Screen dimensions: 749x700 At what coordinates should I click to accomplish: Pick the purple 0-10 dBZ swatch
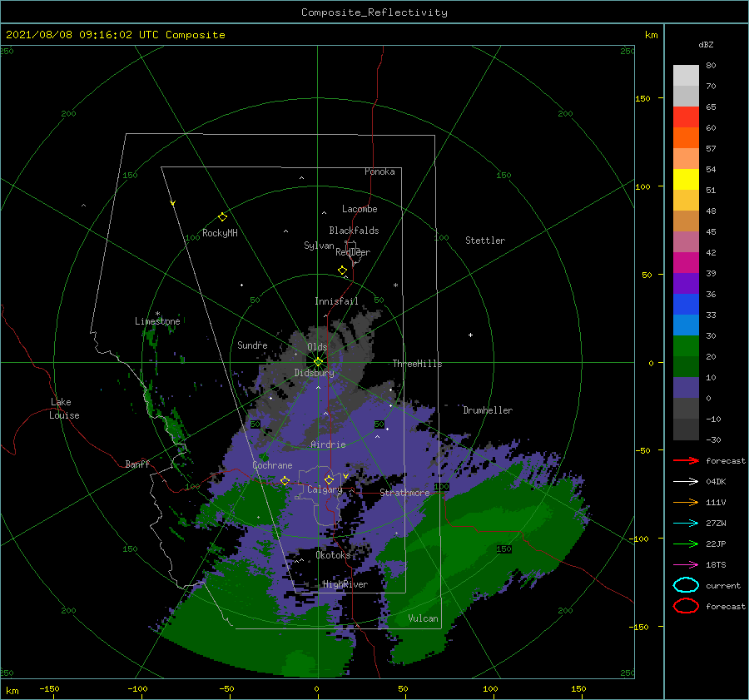[686, 388]
